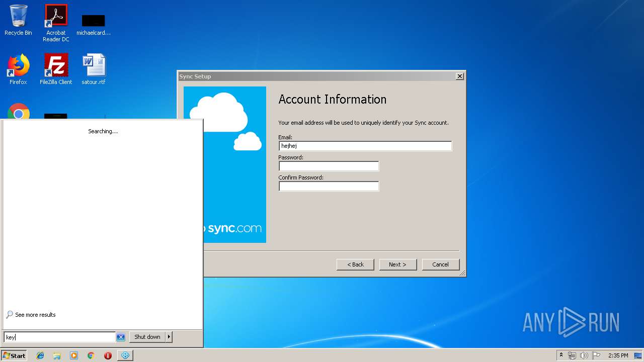
Task: Click the Start button
Action: pyautogui.click(x=14, y=355)
